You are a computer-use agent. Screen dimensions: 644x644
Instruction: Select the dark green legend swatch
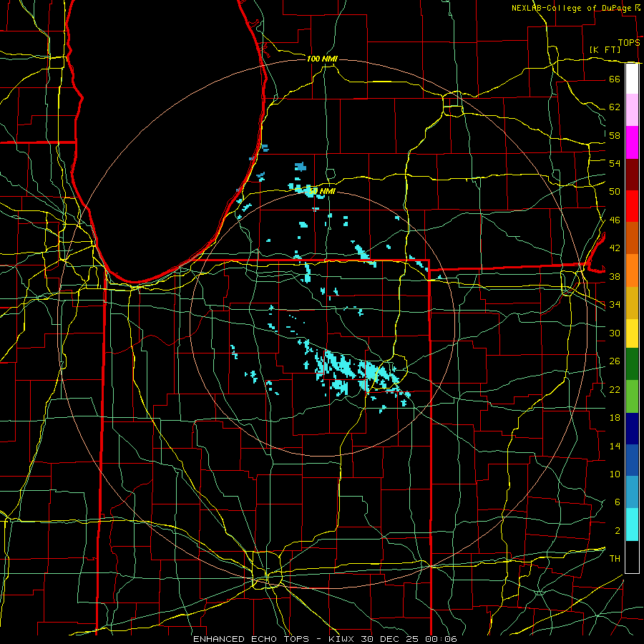pyautogui.click(x=632, y=364)
